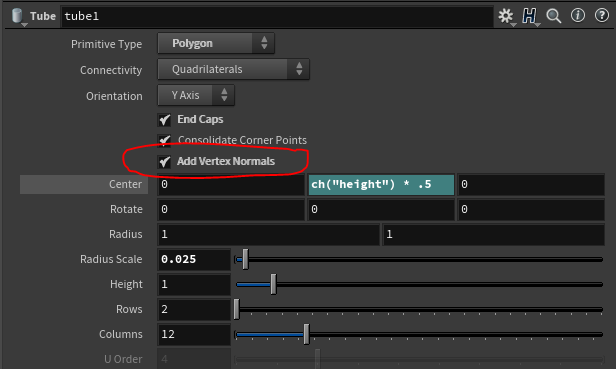Click the Columns value 12 field

coord(194,334)
